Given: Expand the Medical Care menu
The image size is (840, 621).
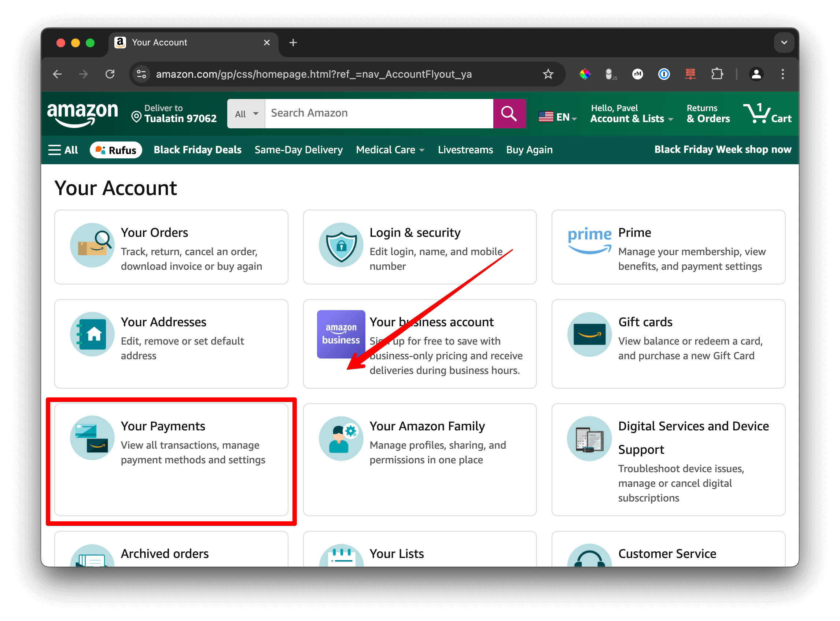Looking at the screenshot, I should (x=390, y=150).
